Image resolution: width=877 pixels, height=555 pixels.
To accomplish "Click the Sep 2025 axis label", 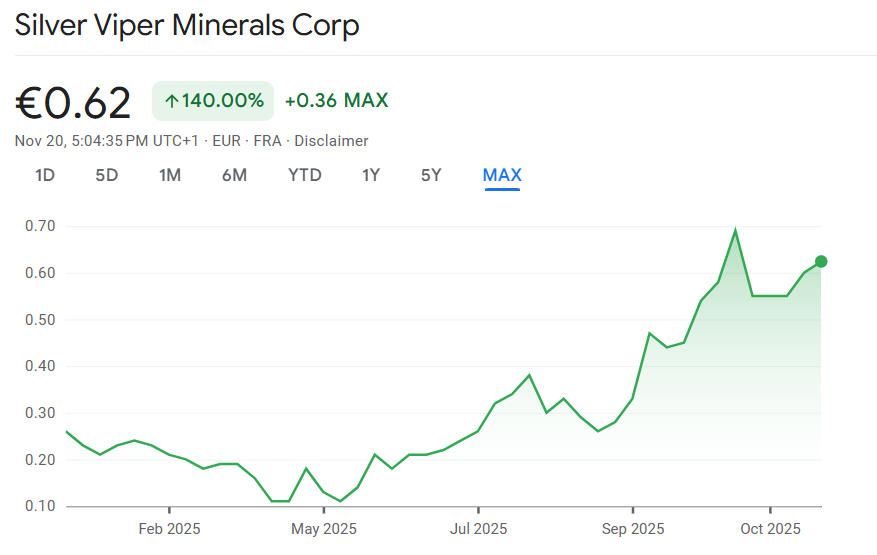I will coord(633,529).
